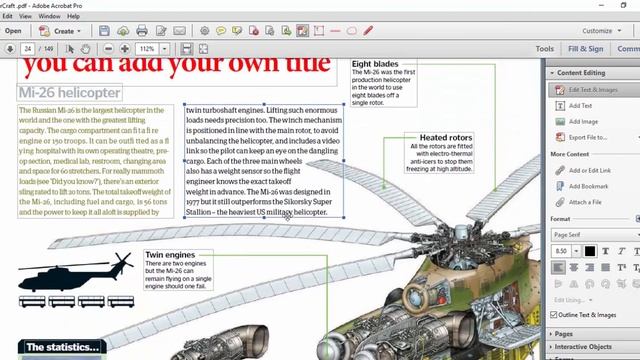Select the red pencil drawing tool
The width and height of the screenshot is (640, 360).
[368, 31]
